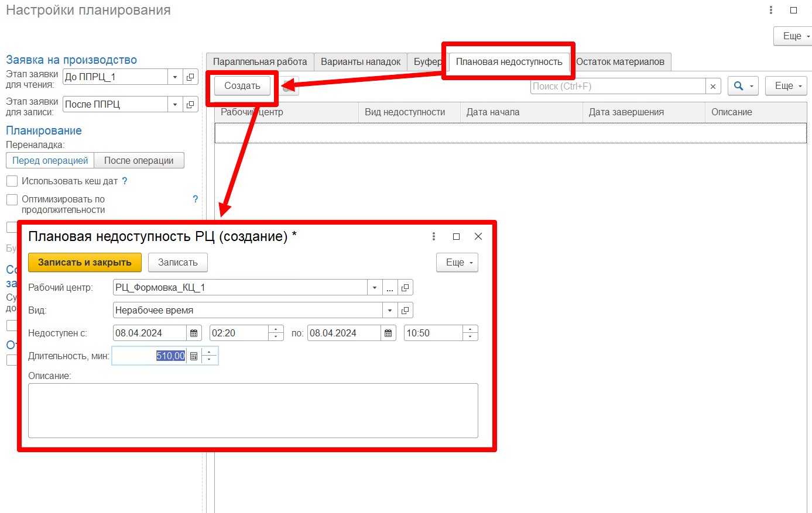Switch to 'Параллельная работа' tab
Viewport: 812px width, 513px height.
point(260,62)
